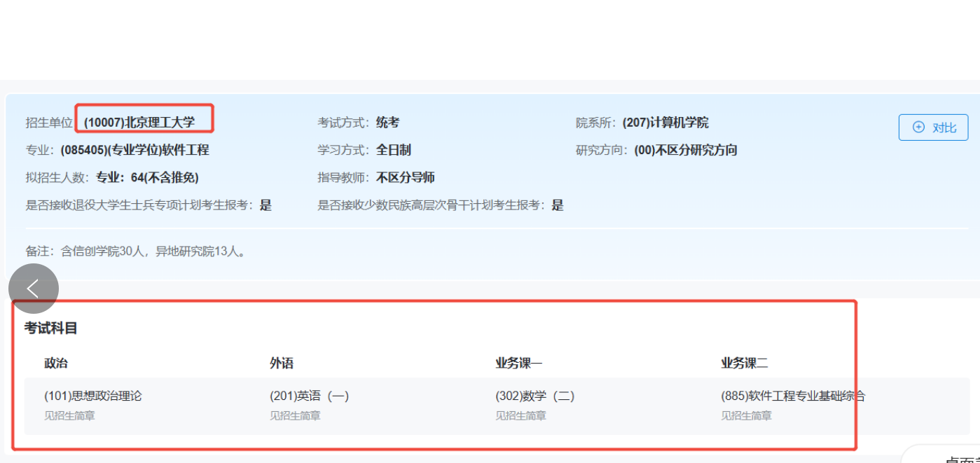Click the subject (302)数学（二）
980x463 pixels.
tap(535, 396)
